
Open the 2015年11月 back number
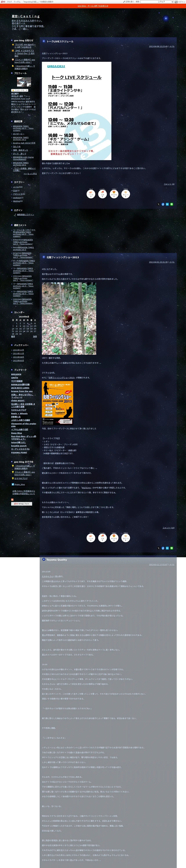[19, 353]
